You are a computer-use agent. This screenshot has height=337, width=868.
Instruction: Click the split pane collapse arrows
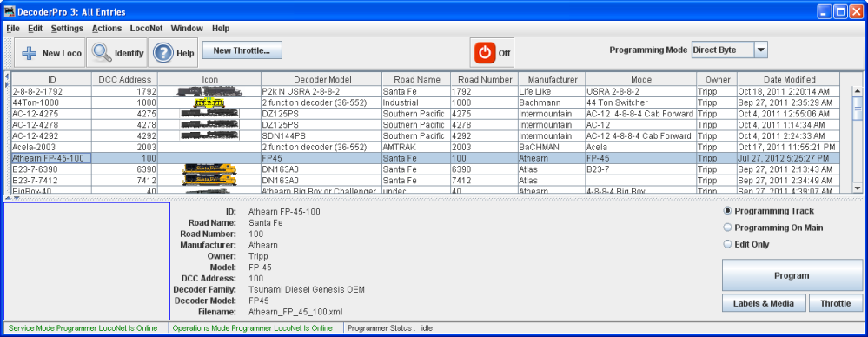(12, 197)
